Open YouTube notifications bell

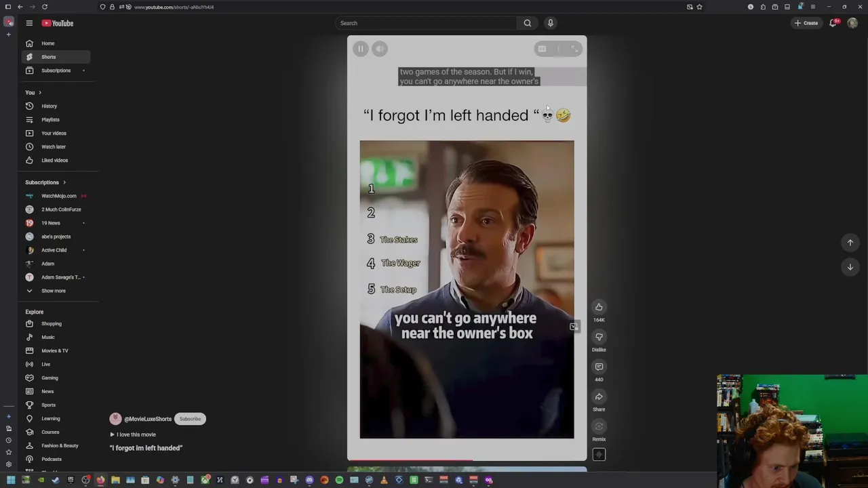click(x=833, y=23)
